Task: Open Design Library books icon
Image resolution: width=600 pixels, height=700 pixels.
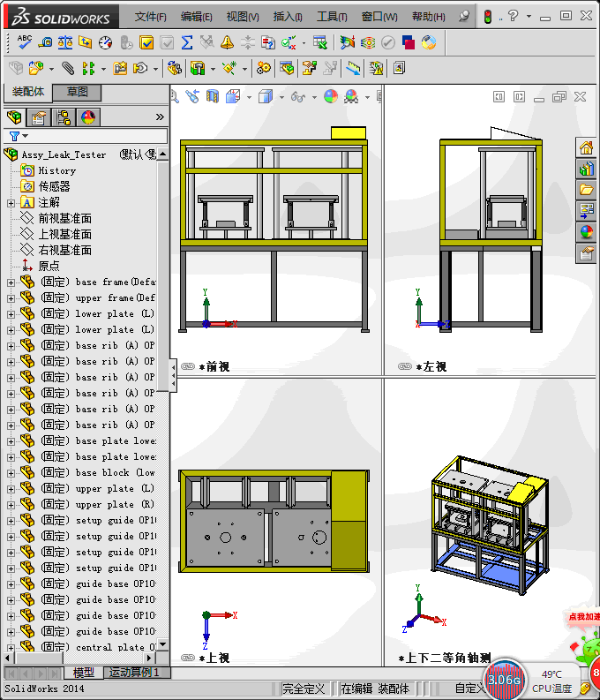Action: (x=586, y=169)
